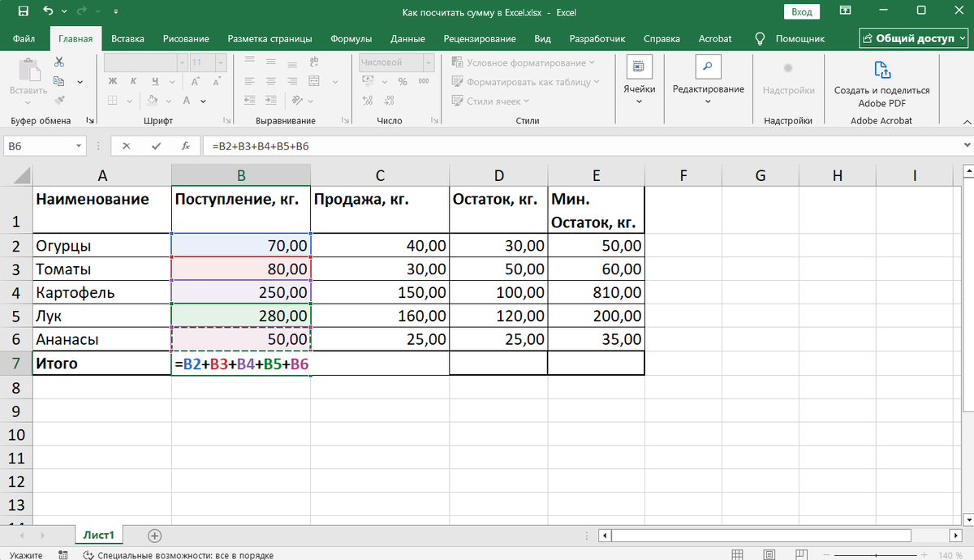Click the Copy icon in Буфер обмена
This screenshot has height=560, width=974.
[x=59, y=80]
